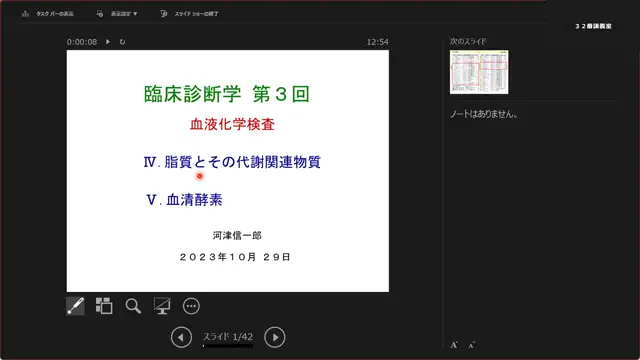The image size is (640, 360).
Task: Click the slide progress bar
Action: click(x=228, y=346)
